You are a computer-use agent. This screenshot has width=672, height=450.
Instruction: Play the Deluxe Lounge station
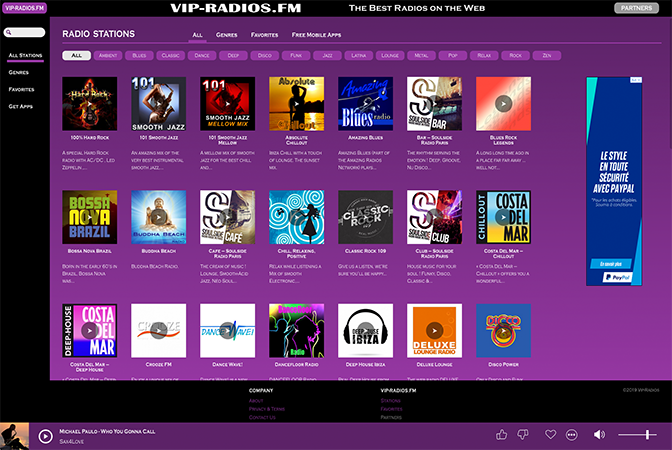[435, 331]
